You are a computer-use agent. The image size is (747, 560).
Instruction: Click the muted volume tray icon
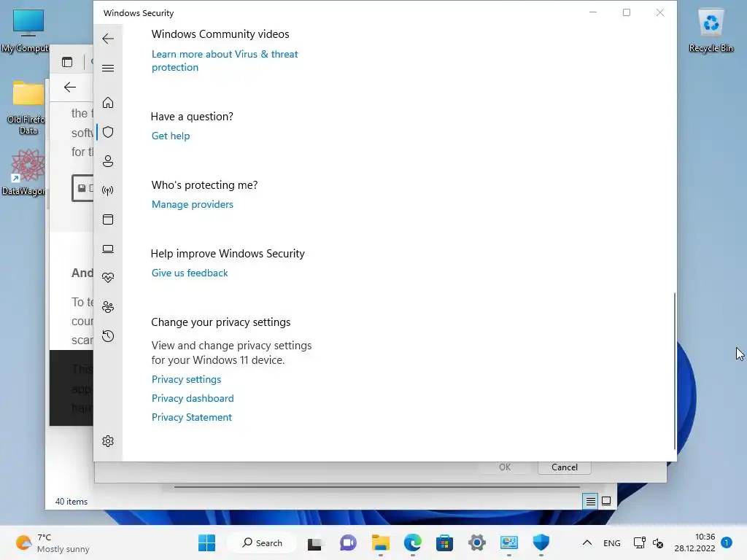click(x=658, y=542)
